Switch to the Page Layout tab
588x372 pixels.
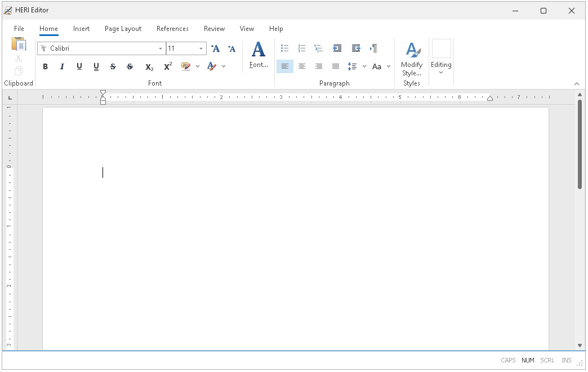(123, 29)
